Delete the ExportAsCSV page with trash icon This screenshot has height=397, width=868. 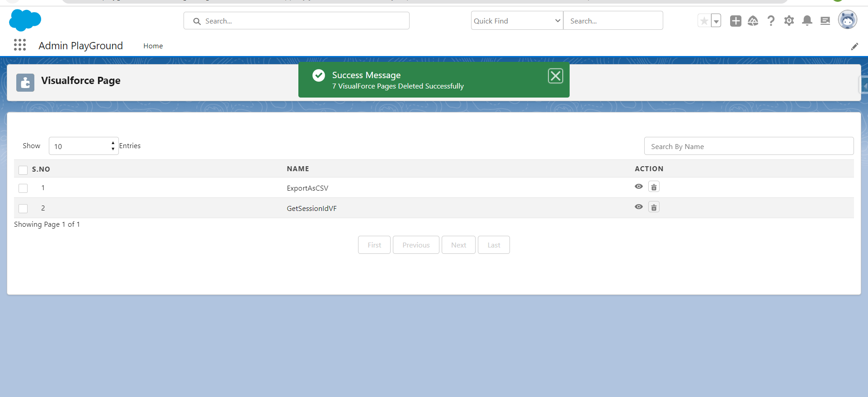click(654, 187)
